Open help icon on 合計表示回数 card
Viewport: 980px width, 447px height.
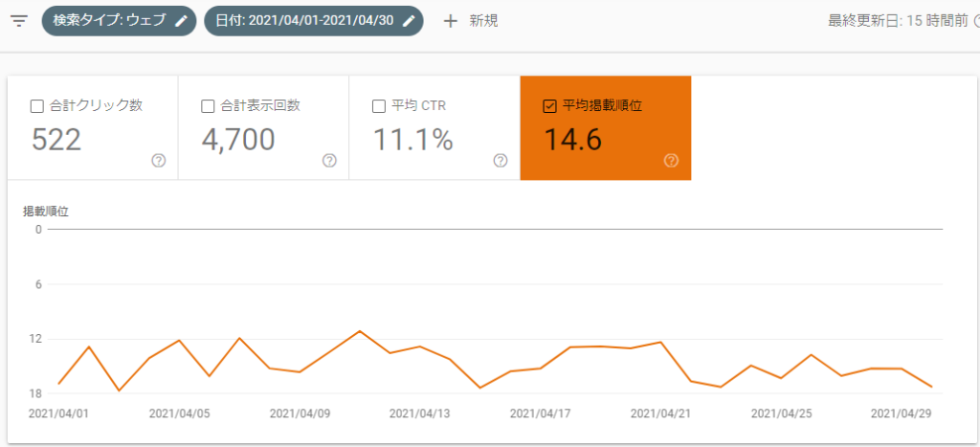click(329, 161)
